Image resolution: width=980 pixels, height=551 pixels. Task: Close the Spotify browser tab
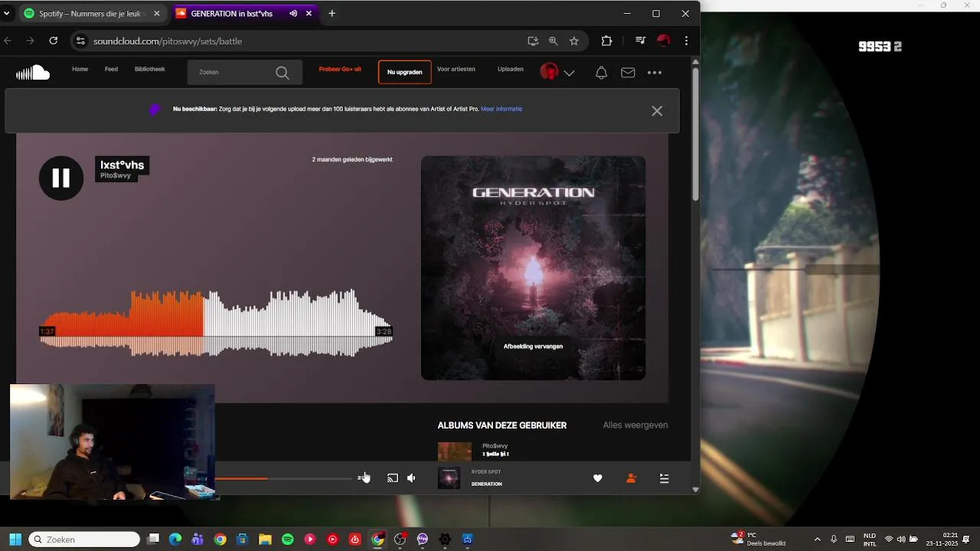coord(156,13)
